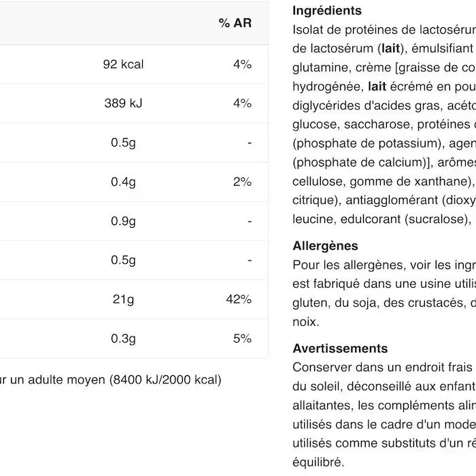Click the 'Conserver dans un endroit frais' text

coord(373,367)
